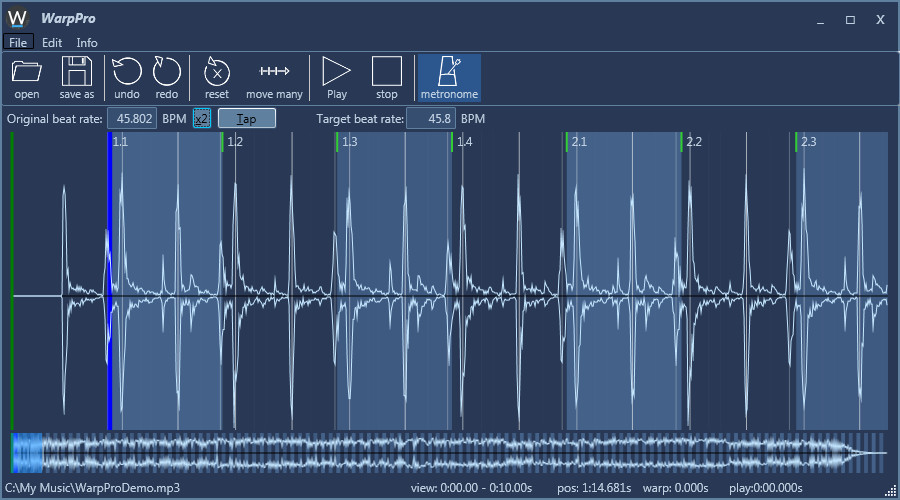Image resolution: width=900 pixels, height=500 pixels.
Task: Open a file with the open icon
Action: [x=26, y=77]
